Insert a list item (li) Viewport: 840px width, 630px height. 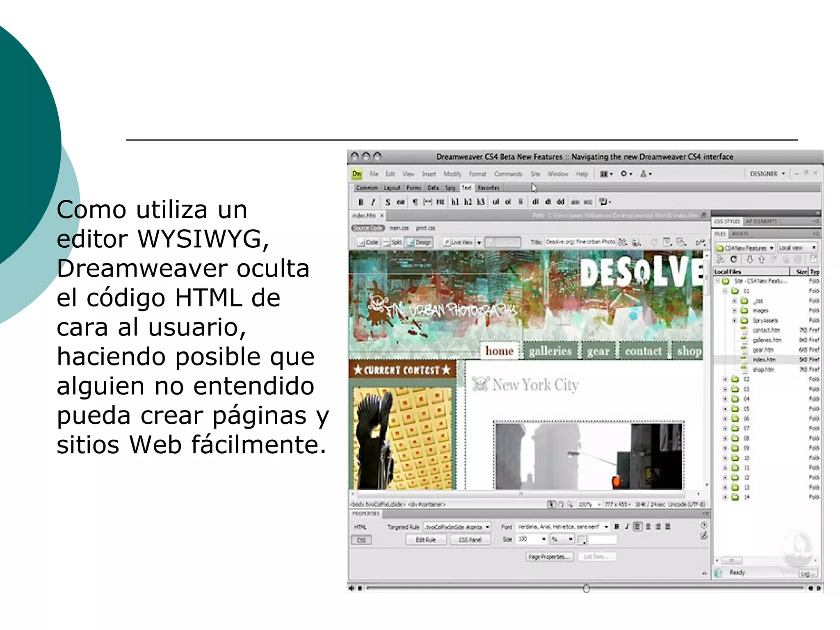pos(520,202)
